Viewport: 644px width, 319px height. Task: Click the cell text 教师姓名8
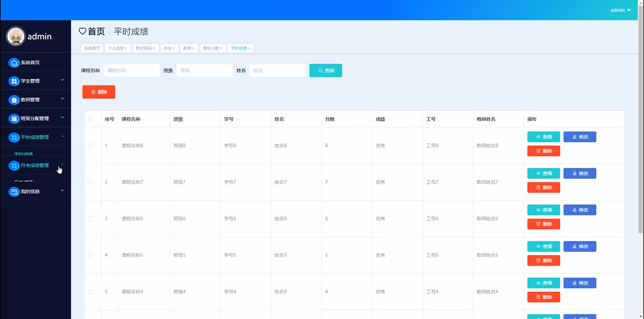point(487,146)
